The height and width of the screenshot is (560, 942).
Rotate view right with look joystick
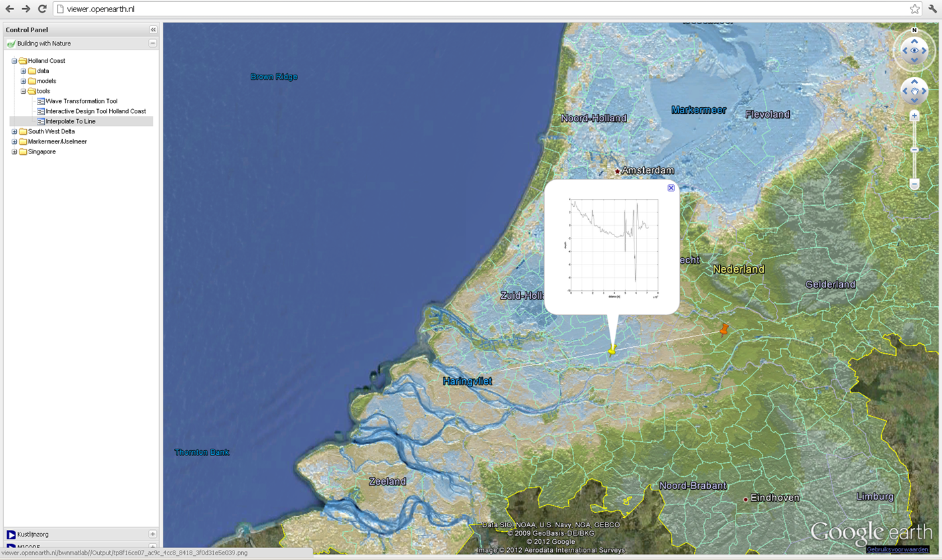(925, 51)
